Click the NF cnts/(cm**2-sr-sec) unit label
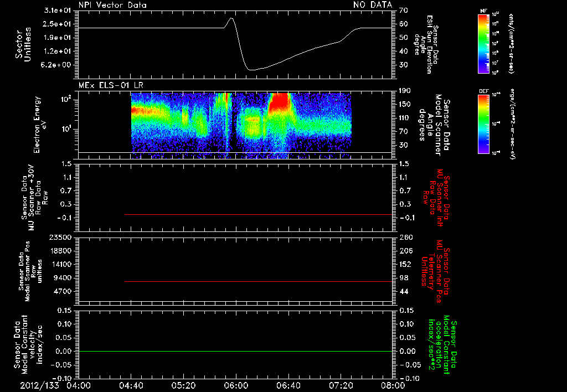Image resolution: width=567 pixels, height=392 pixels. tap(511, 43)
